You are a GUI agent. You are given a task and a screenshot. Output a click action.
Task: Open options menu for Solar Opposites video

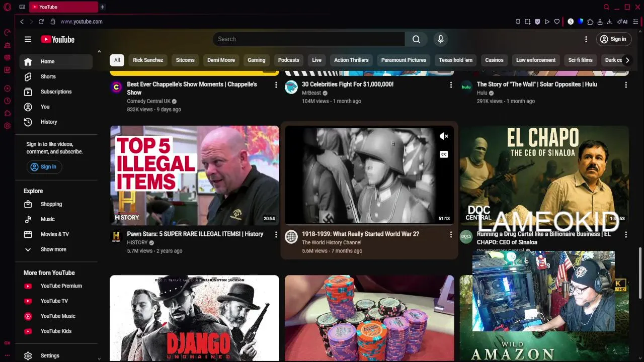(x=626, y=85)
